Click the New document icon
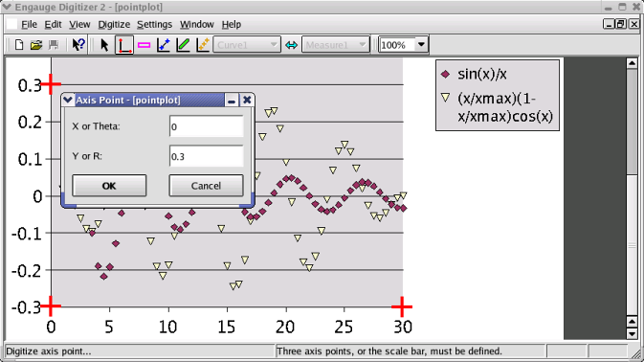Screen dimensions: 644x362 pos(19,45)
